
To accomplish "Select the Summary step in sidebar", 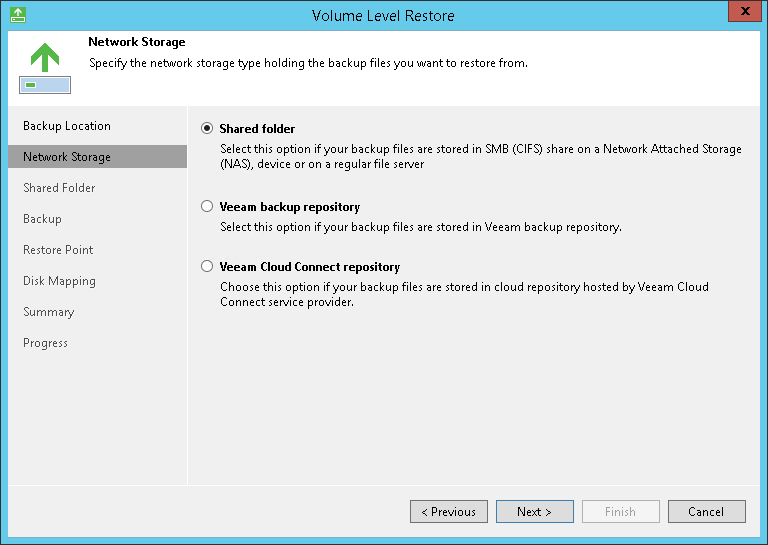I will pos(48,312).
